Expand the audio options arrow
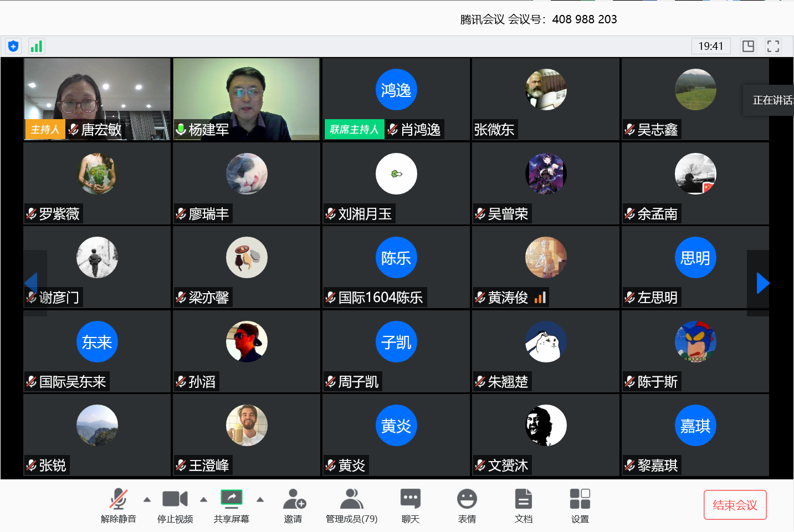Image resolution: width=794 pixels, height=532 pixels. pyautogui.click(x=147, y=499)
